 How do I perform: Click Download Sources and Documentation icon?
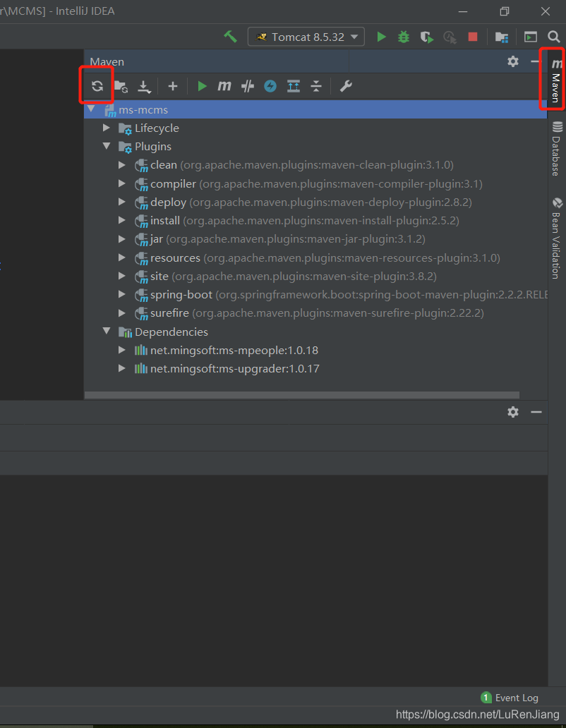(x=145, y=87)
